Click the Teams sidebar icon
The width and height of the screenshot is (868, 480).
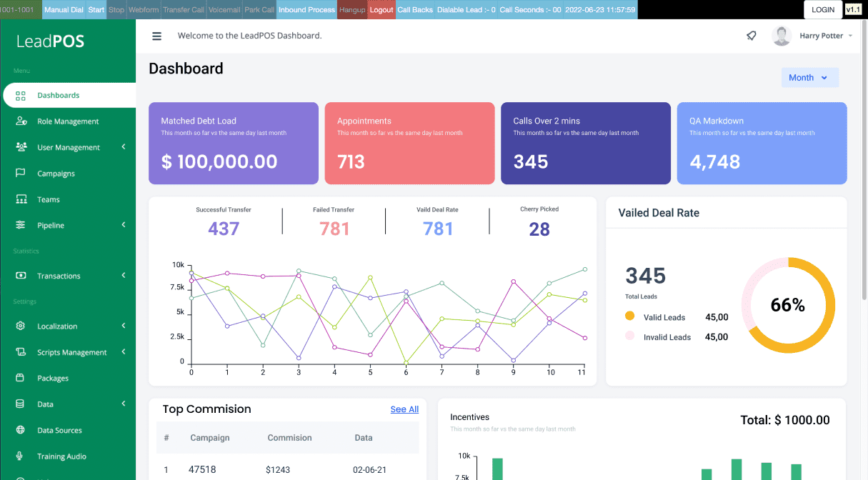point(21,199)
